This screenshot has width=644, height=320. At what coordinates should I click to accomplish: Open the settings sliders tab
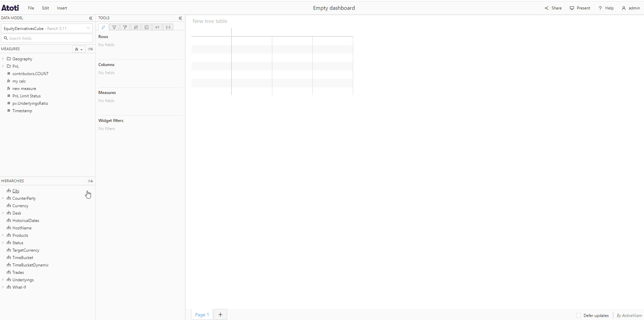click(136, 27)
